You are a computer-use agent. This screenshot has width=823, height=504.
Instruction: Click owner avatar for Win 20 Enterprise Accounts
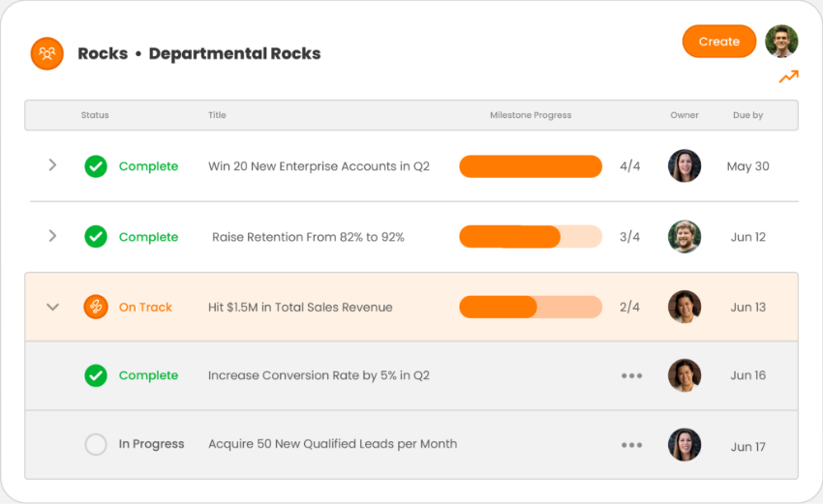[x=685, y=166]
